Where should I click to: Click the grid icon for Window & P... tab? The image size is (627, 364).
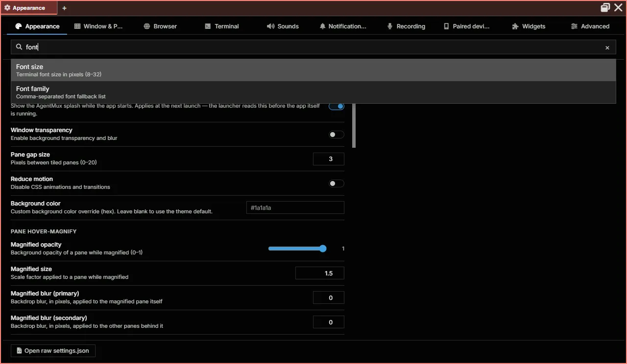point(77,26)
